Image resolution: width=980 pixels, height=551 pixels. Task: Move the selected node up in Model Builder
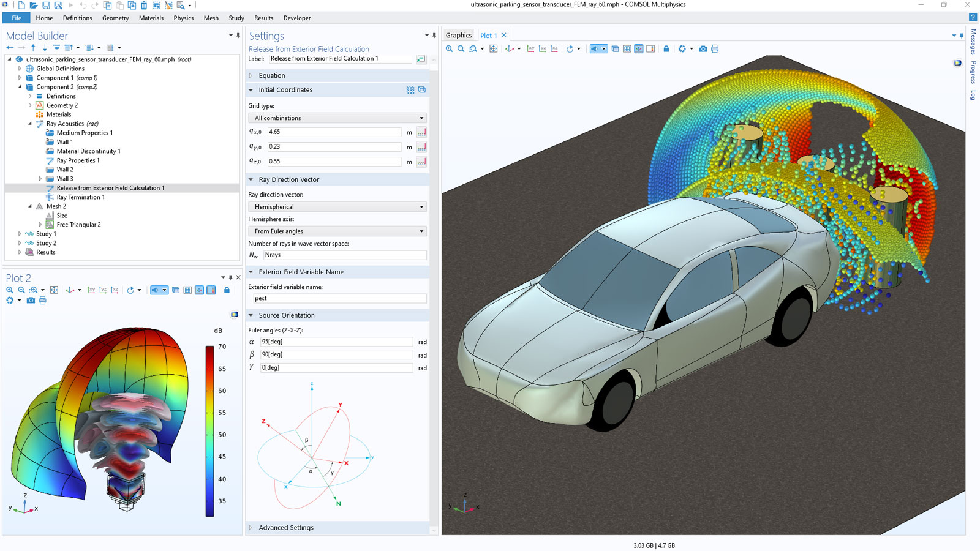point(33,48)
